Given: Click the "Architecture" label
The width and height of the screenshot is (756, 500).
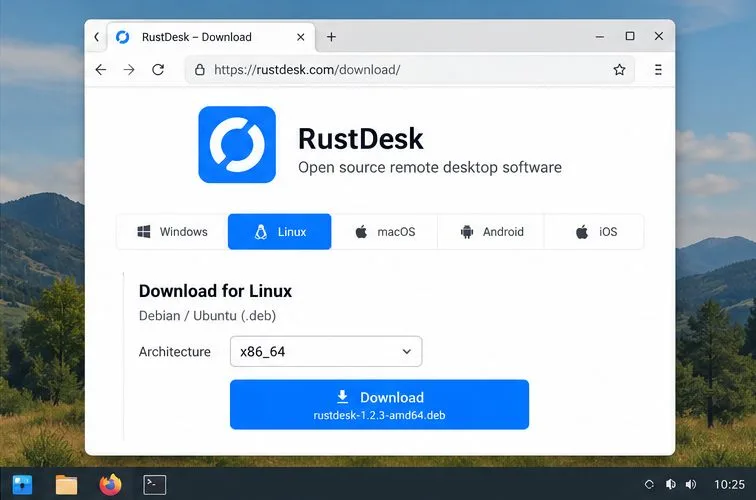Looking at the screenshot, I should coord(175,352).
